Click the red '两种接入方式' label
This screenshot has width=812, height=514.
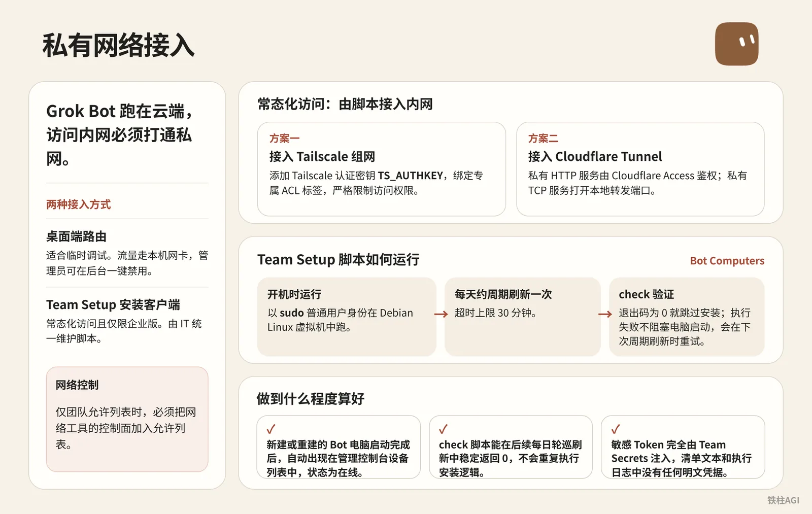click(78, 204)
